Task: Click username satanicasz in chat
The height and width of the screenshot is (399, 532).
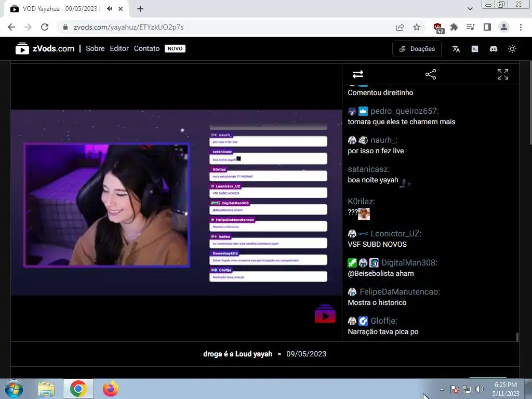Action: point(368,169)
